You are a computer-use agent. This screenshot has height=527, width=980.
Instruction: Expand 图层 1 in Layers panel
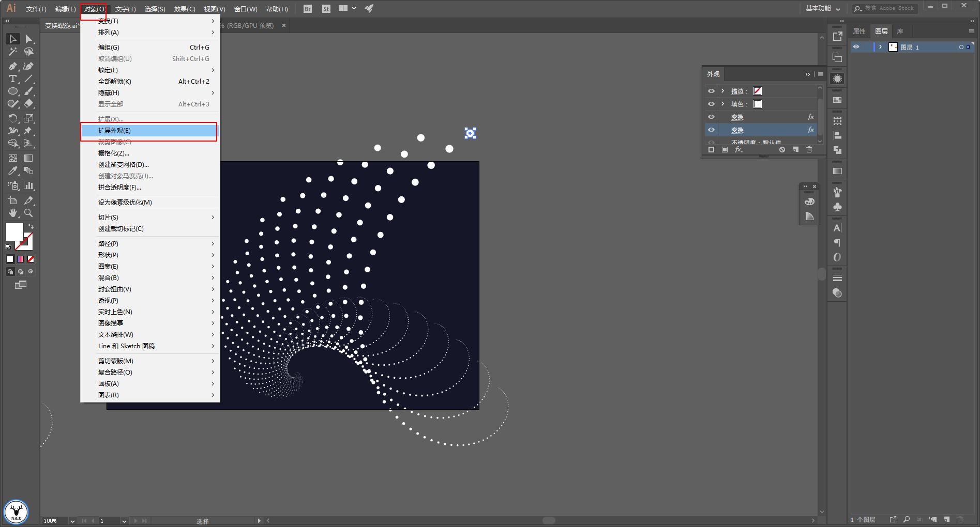tap(880, 47)
